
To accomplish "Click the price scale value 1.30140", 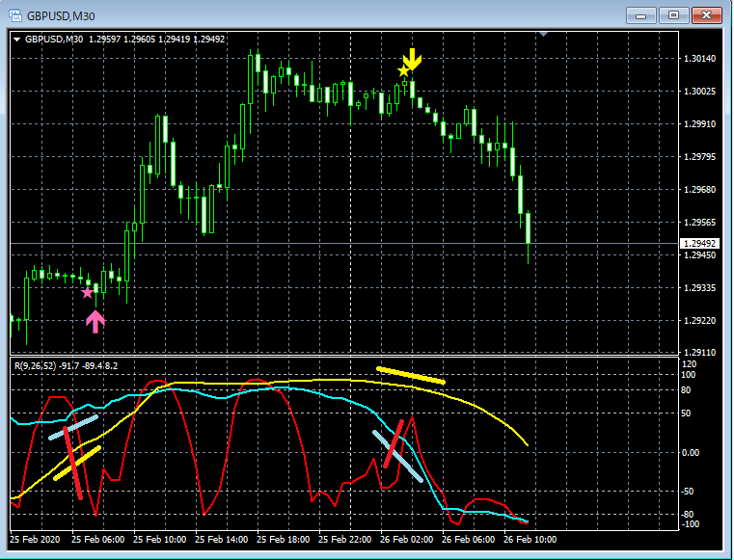I will tap(699, 59).
